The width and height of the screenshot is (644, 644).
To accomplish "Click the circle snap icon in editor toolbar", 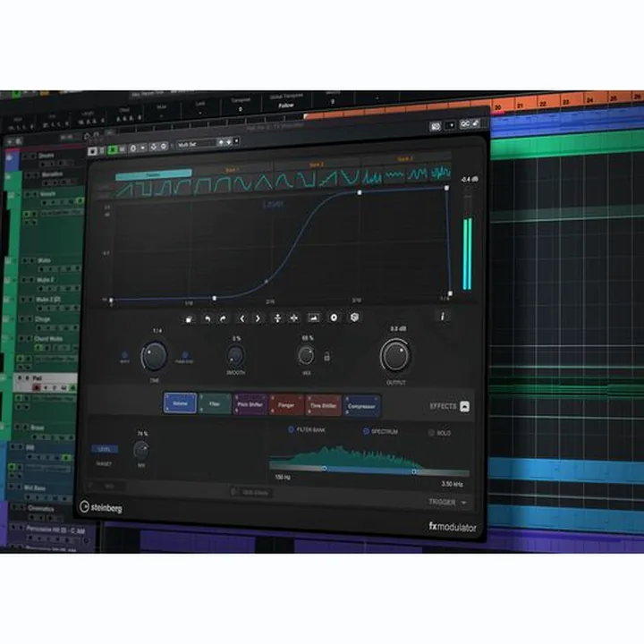I will (x=334, y=318).
